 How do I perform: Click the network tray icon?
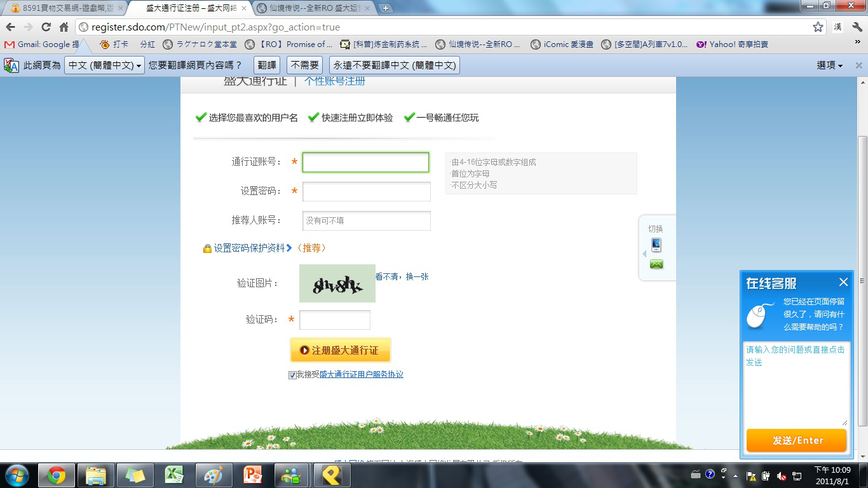tap(797, 475)
